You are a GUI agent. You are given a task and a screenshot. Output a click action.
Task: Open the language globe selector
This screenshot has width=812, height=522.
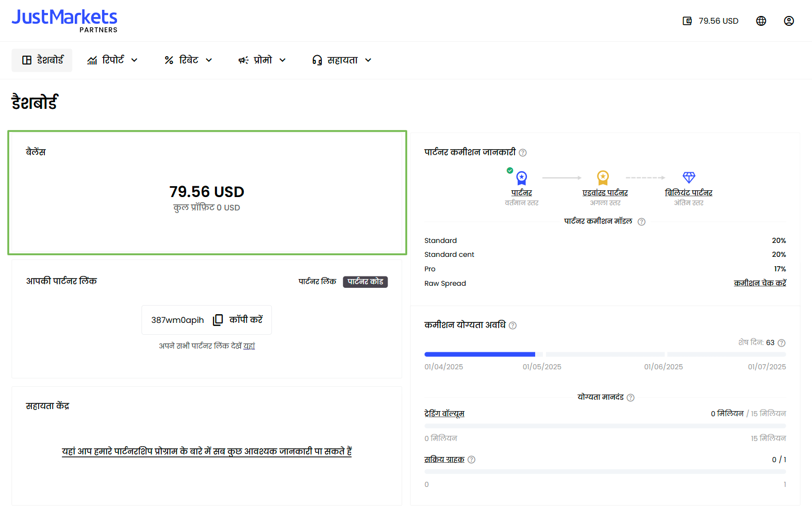[x=761, y=21]
